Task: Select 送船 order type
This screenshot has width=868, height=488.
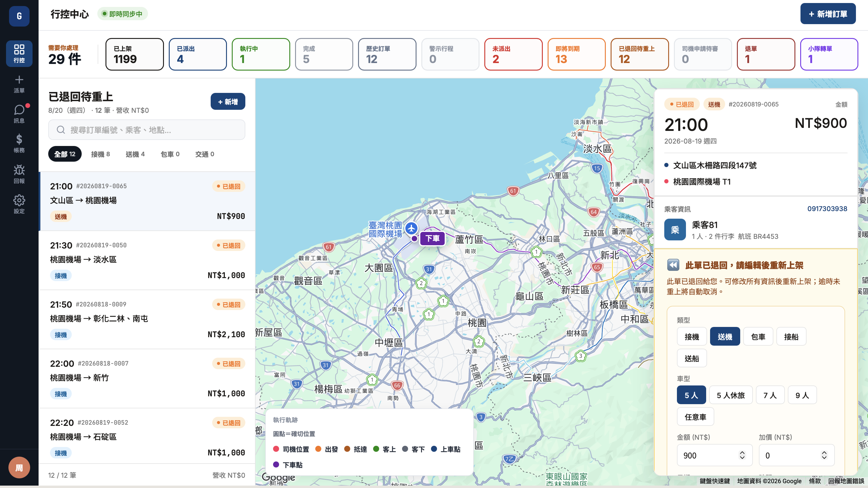Action: point(692,358)
